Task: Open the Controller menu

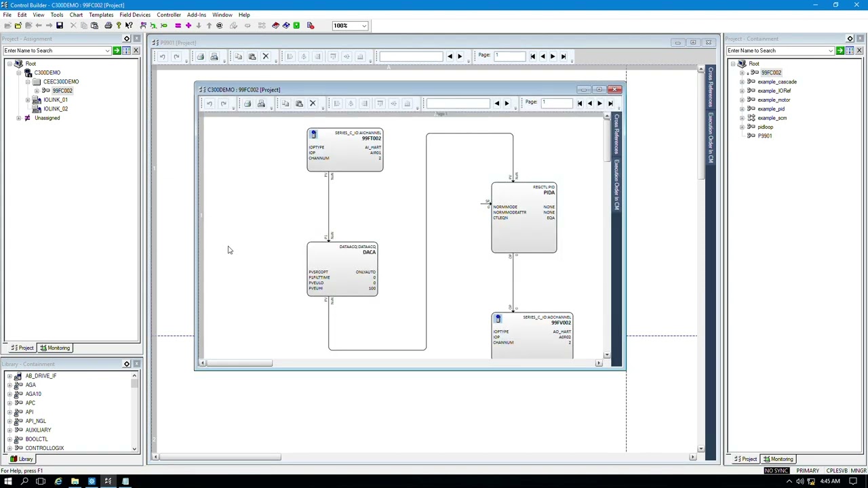Action: [169, 15]
